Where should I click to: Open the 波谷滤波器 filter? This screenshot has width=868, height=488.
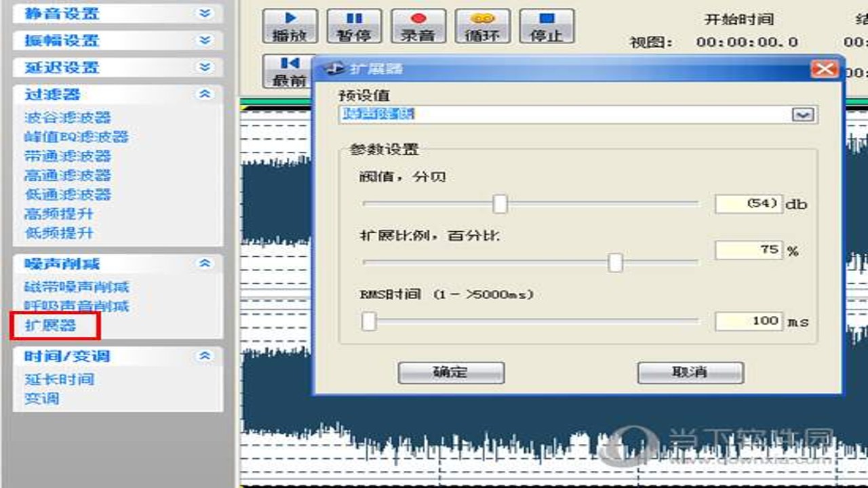click(68, 117)
